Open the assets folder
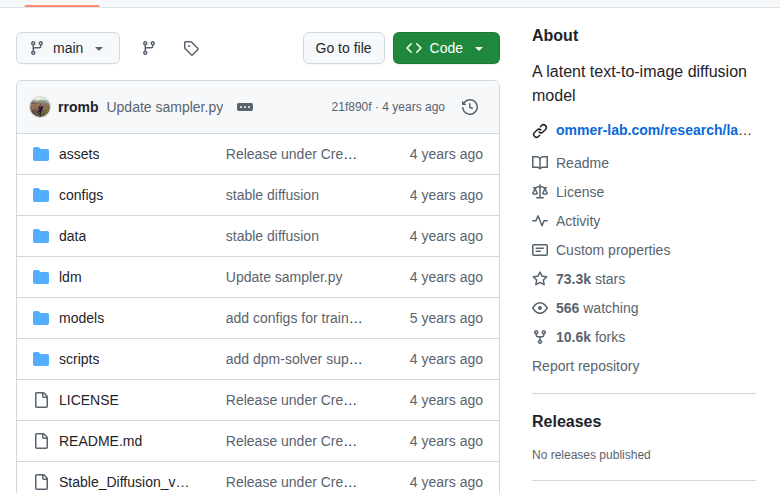 tap(79, 154)
